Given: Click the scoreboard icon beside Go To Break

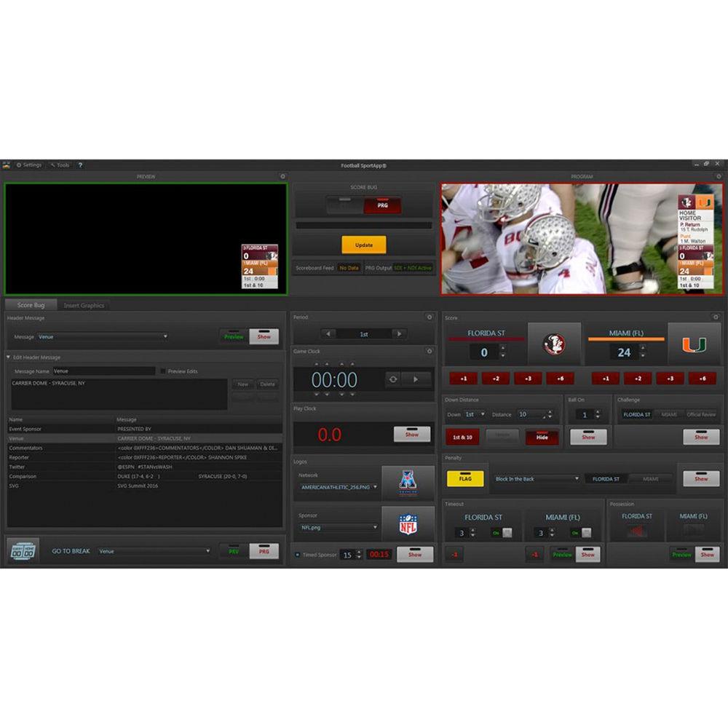Looking at the screenshot, I should pyautogui.click(x=24, y=551).
